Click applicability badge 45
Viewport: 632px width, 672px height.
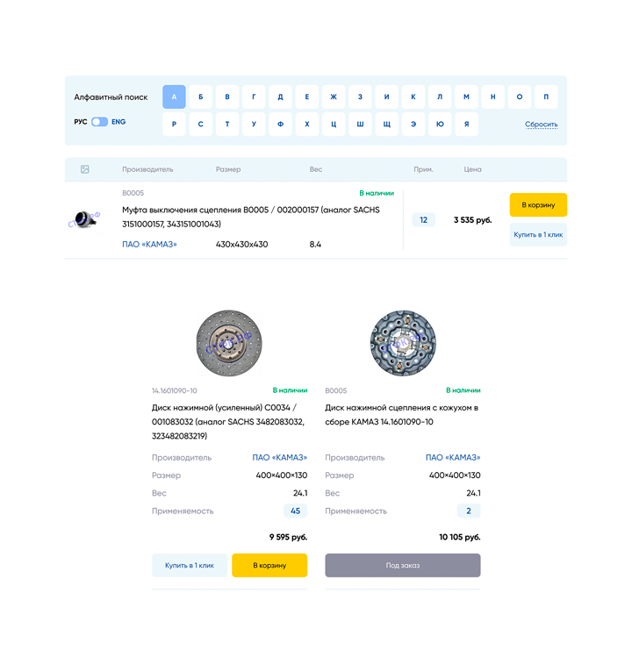(x=295, y=511)
